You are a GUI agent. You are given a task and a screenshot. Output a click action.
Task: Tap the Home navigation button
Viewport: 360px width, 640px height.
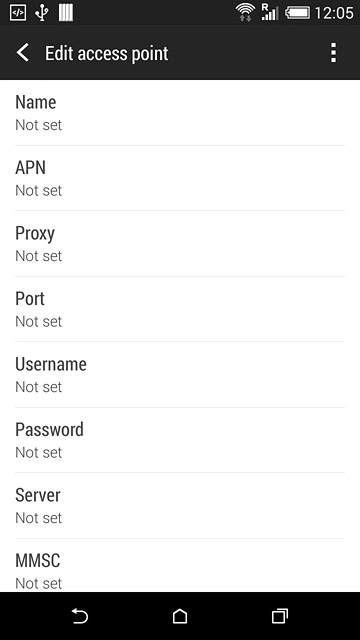coord(180,616)
